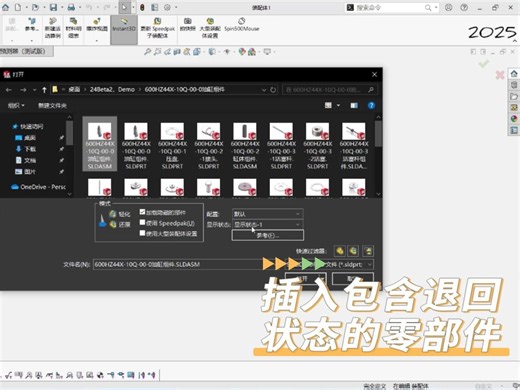
Task: Go back in the Open dialog navigation
Action: pos(9,90)
